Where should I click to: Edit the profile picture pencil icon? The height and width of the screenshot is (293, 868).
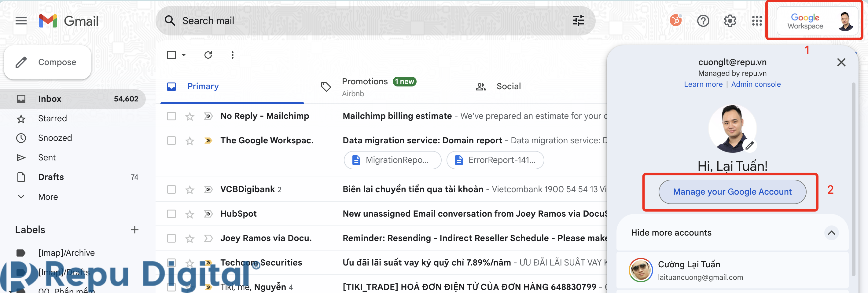[749, 145]
